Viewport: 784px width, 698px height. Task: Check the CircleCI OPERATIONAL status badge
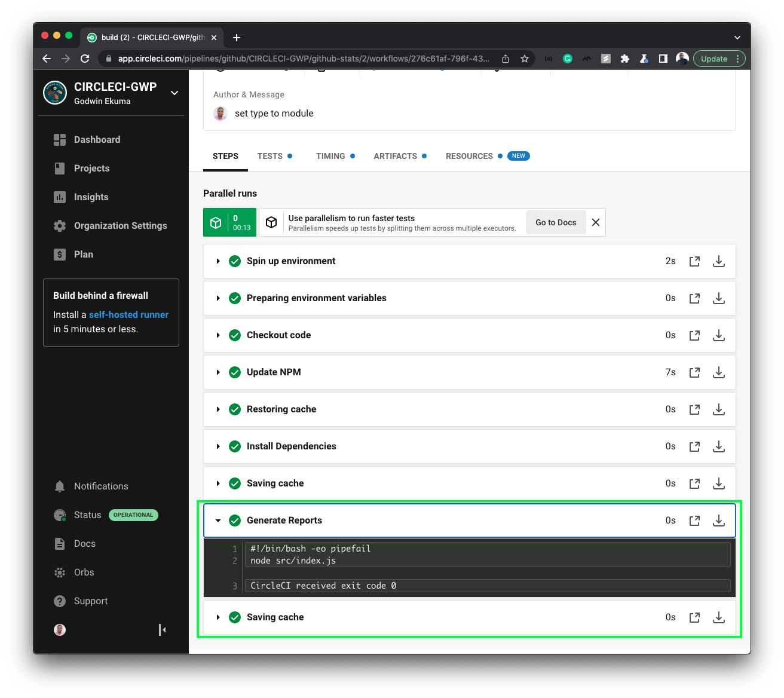(133, 515)
